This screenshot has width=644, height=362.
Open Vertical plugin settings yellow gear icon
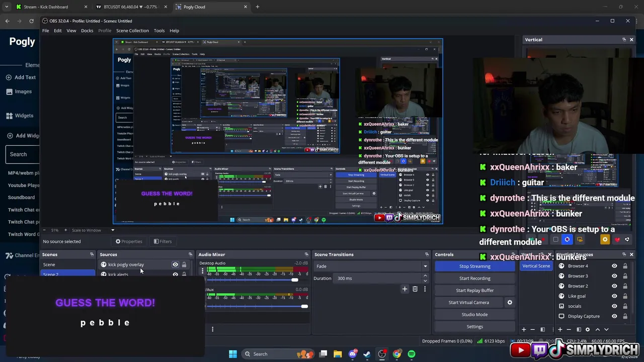pos(605,240)
